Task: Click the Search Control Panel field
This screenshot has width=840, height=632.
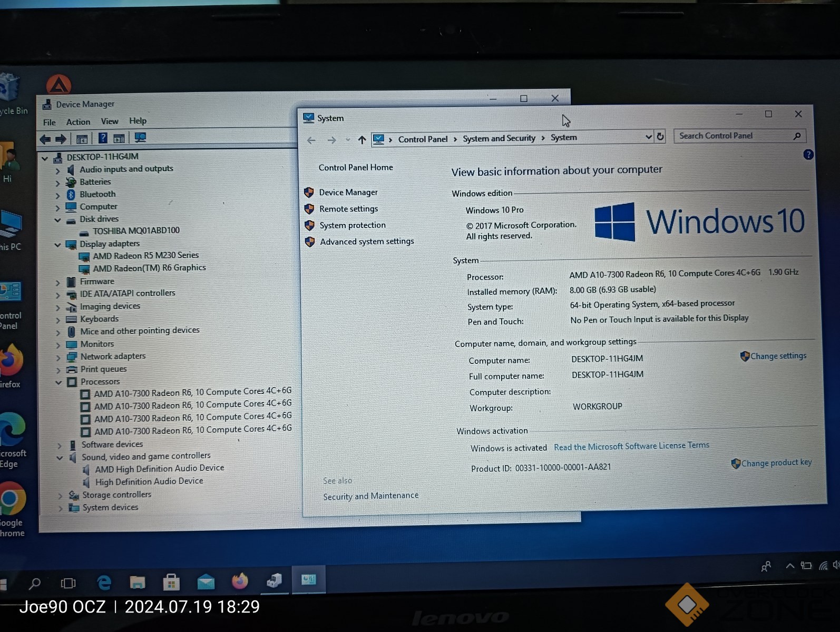Action: tap(739, 136)
